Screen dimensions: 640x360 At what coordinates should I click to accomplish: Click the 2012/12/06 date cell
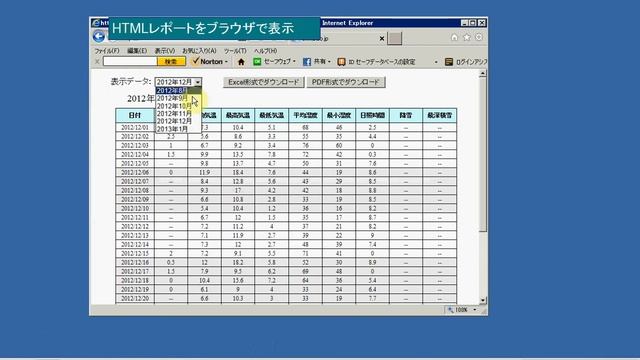[135, 172]
